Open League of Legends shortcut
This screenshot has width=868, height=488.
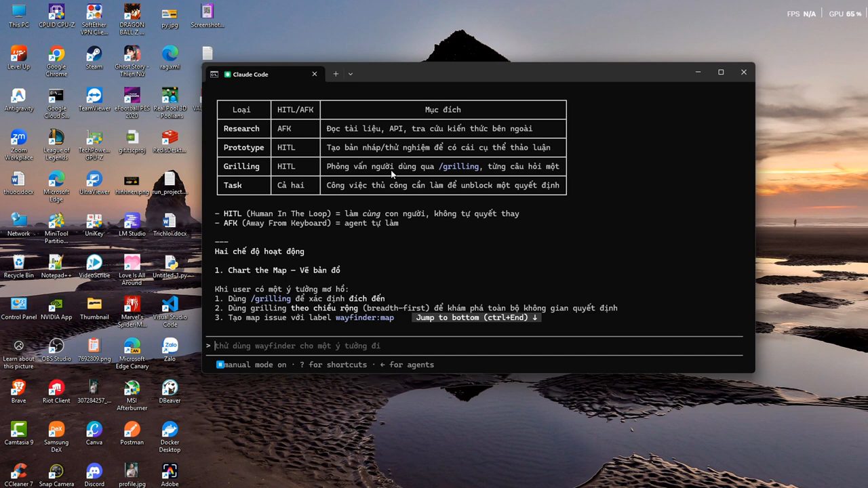56,145
